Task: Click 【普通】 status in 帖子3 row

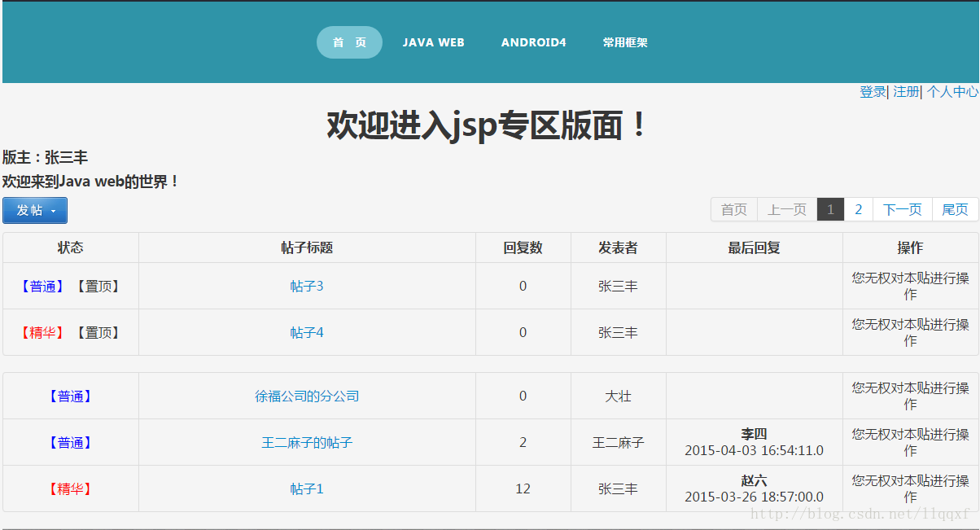Action: click(x=43, y=286)
